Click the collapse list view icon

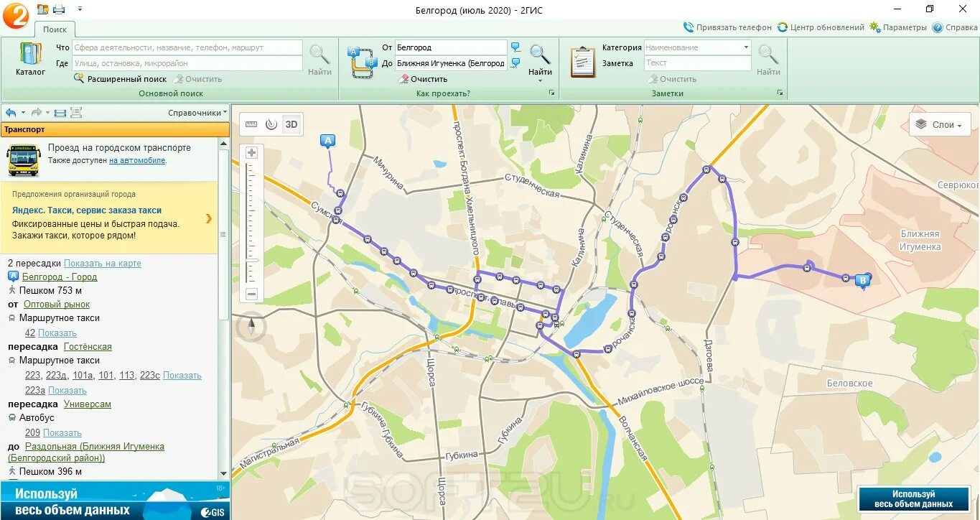60,113
